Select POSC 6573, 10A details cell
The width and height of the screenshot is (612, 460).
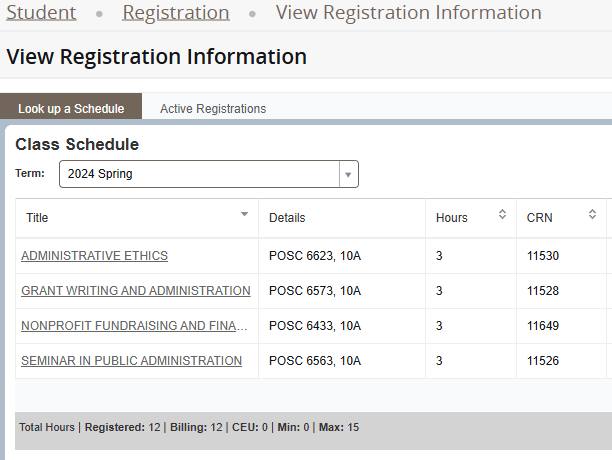[342, 291]
